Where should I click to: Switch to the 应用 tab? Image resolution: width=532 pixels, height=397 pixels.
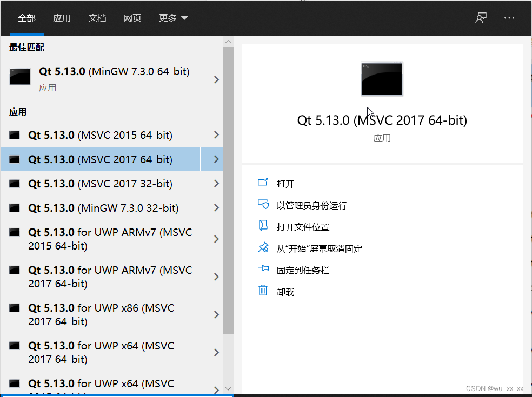coord(62,18)
